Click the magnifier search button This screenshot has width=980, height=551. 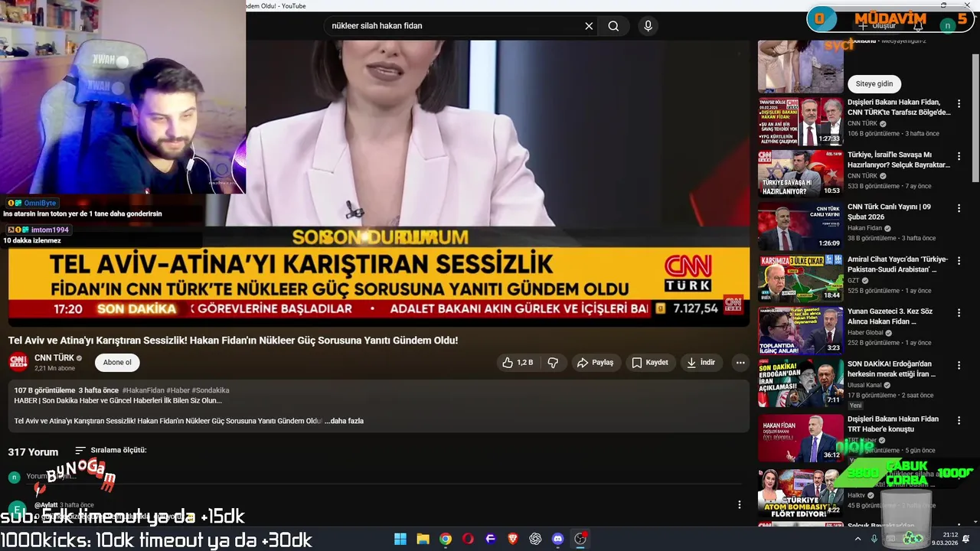pyautogui.click(x=613, y=26)
